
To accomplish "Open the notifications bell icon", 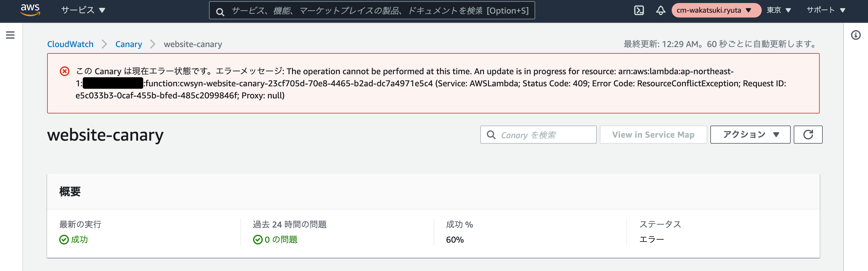I will click(660, 11).
